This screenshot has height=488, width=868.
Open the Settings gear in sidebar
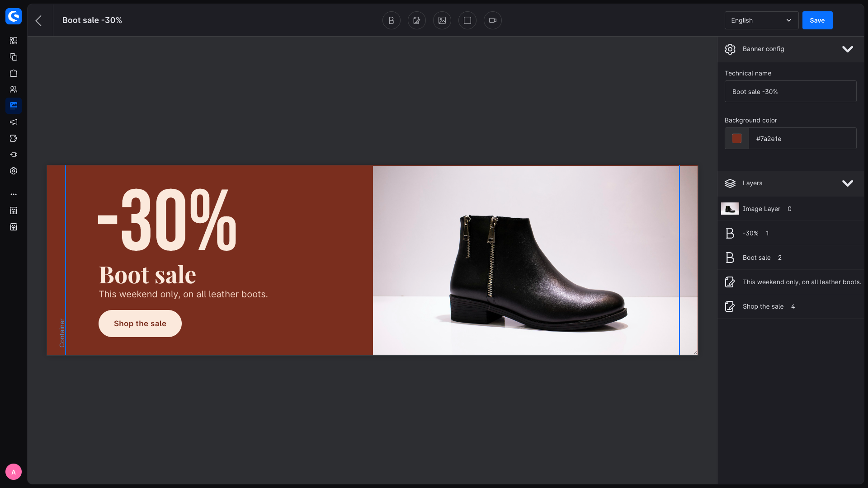[x=14, y=171]
